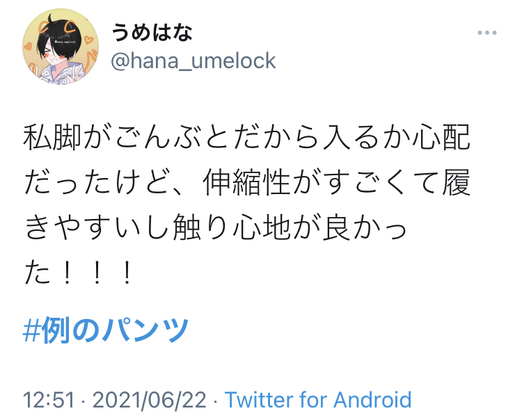Click the 2021/06/22 post date

149,399
